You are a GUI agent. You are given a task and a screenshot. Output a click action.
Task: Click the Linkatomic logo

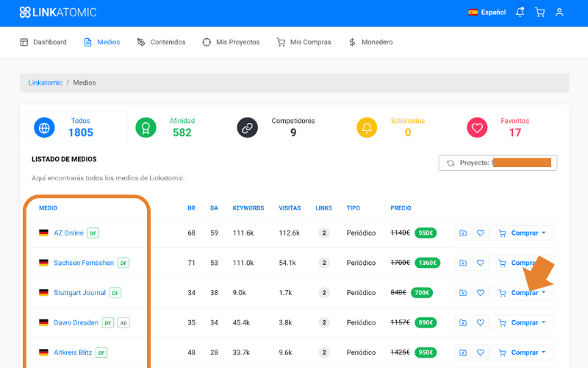(58, 13)
